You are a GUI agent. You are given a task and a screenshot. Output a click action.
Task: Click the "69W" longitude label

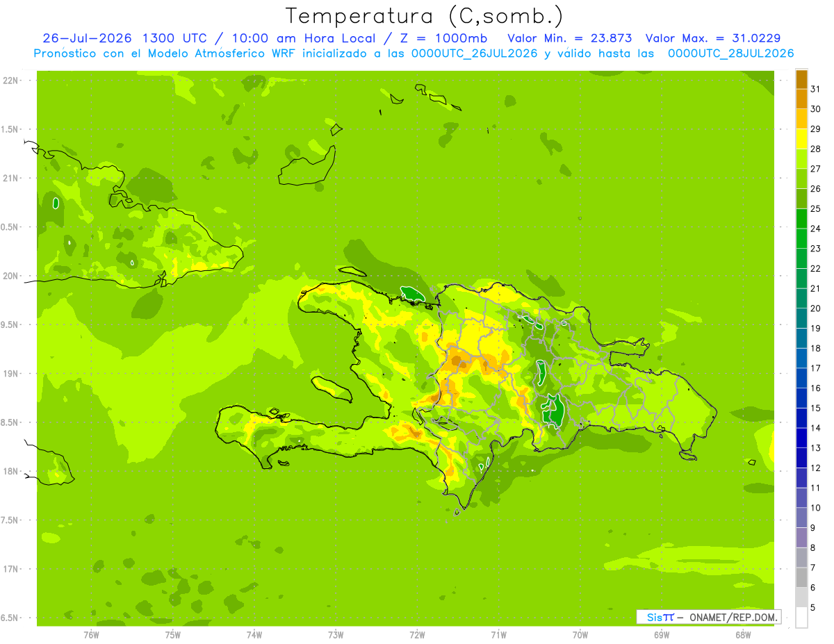tap(662, 634)
